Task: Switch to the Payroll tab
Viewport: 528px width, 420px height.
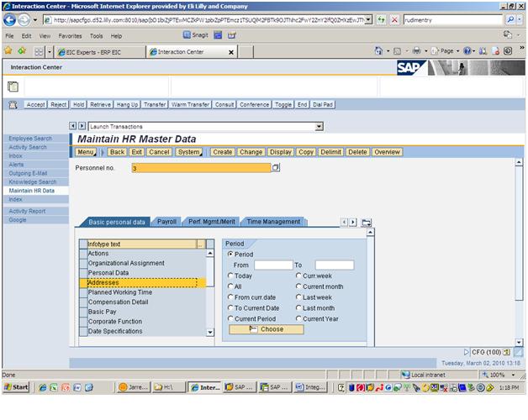Action: click(x=166, y=222)
